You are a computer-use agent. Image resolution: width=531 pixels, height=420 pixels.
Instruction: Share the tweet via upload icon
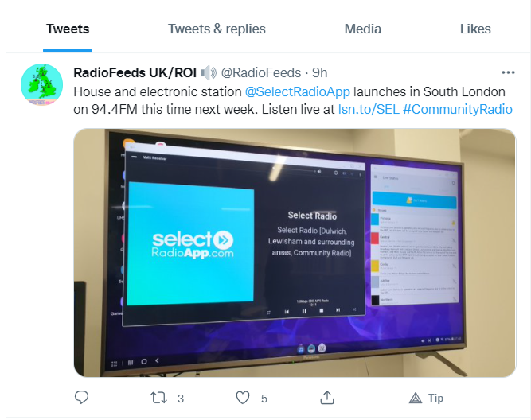[326, 397]
